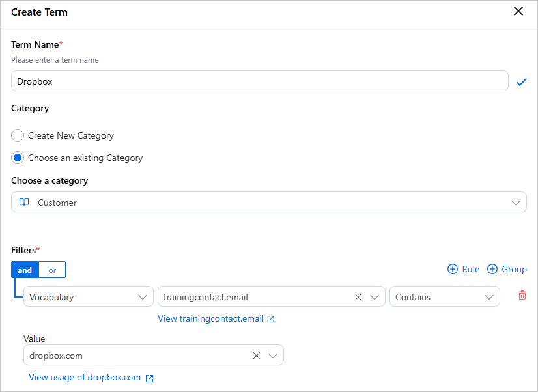Add a new filter Group

pyautogui.click(x=507, y=269)
